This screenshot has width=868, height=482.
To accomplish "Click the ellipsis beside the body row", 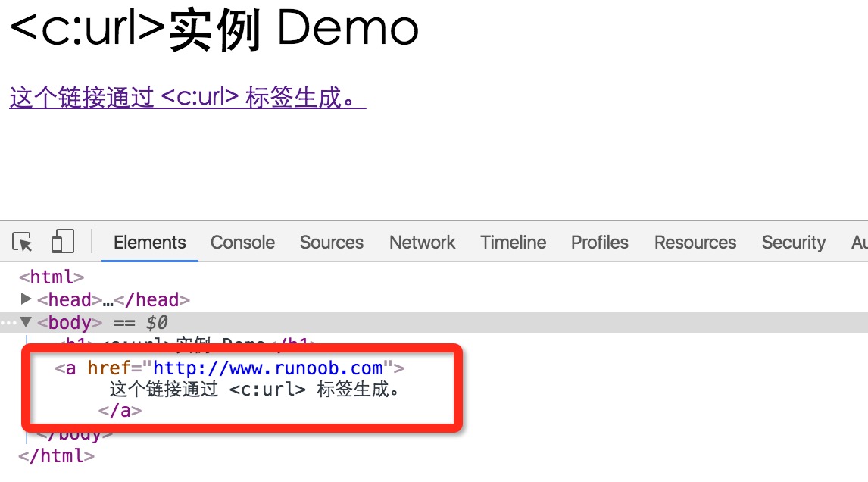I will point(7,323).
